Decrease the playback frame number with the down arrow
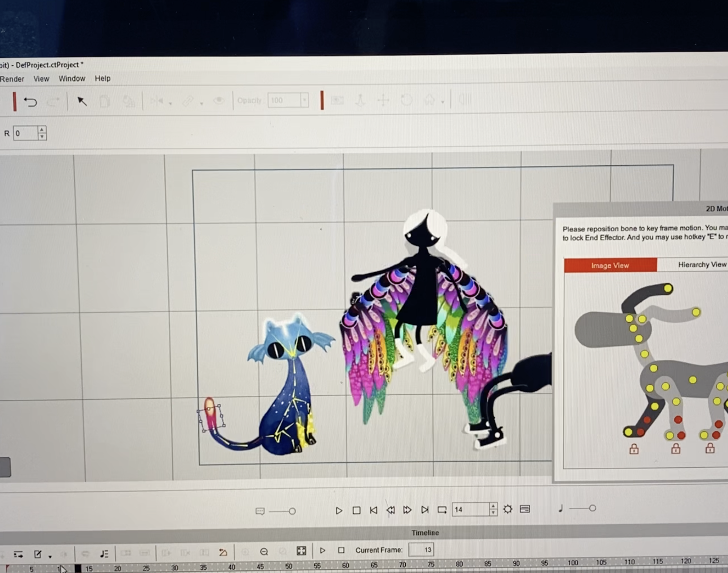Viewport: 728px width, 573px height. (493, 513)
